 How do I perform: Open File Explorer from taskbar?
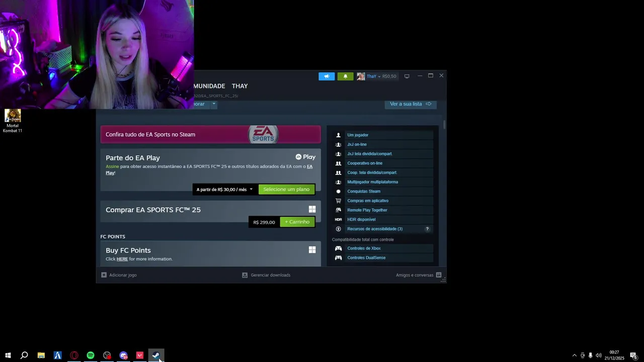tap(41, 355)
